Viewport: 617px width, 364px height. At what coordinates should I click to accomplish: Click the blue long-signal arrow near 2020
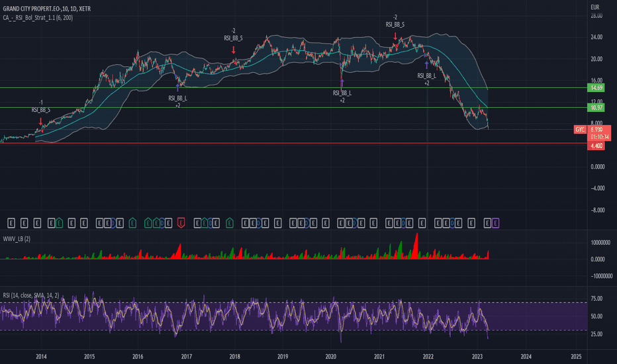pos(342,82)
